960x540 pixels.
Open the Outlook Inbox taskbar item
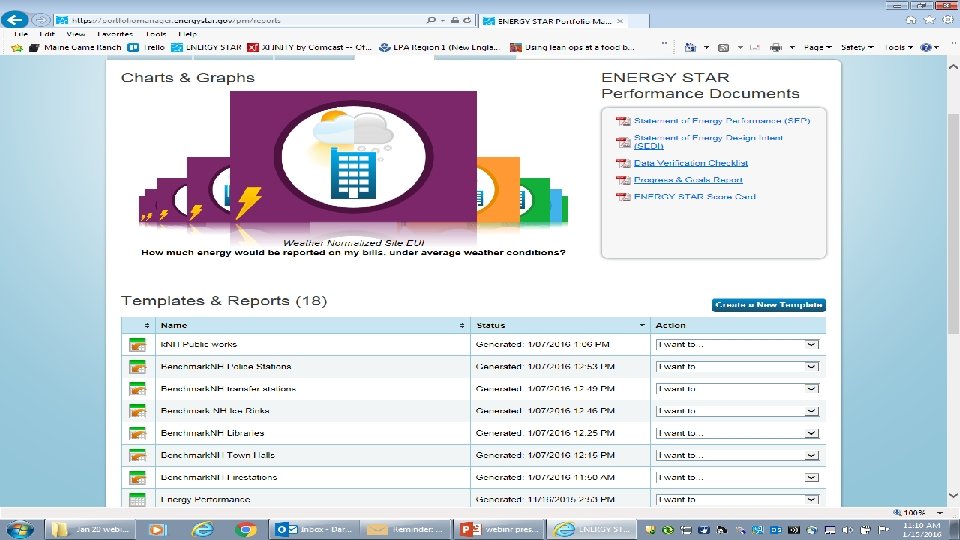pyautogui.click(x=313, y=530)
